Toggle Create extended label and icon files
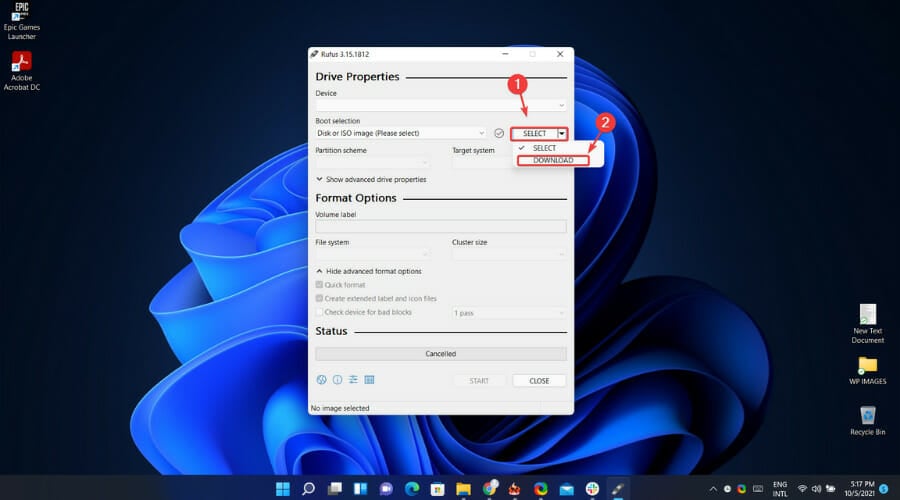900x500 pixels. tap(319, 299)
